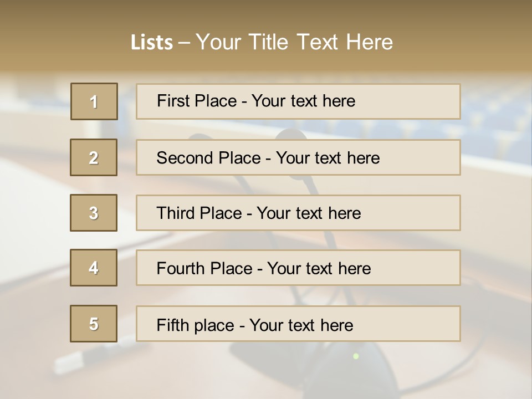Click the word Third in third item
This screenshot has height=399, width=532.
pos(175,213)
